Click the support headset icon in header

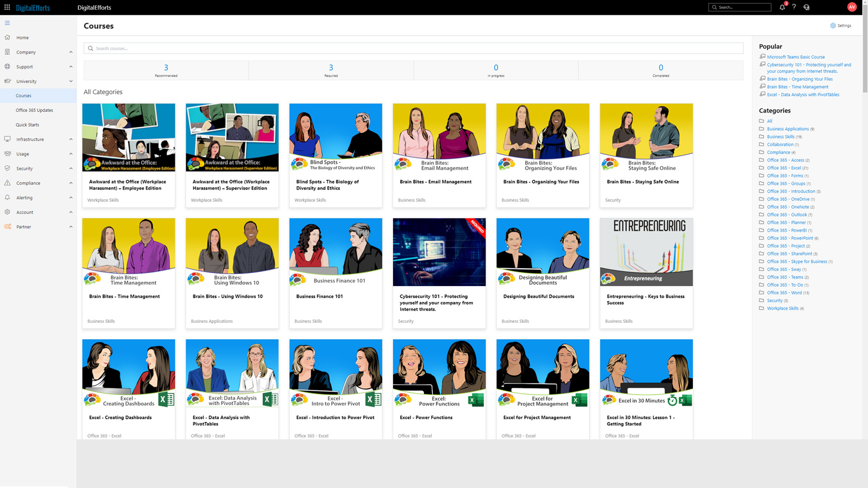(806, 7)
